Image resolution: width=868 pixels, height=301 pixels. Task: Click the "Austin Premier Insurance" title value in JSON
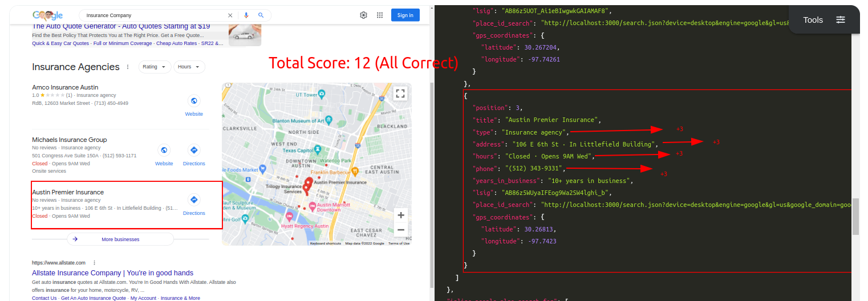tap(553, 120)
